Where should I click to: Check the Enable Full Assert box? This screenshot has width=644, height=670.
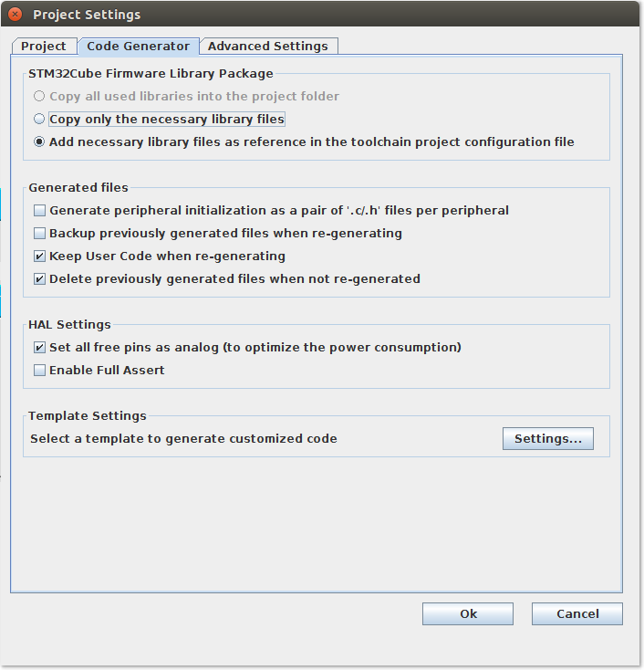pyautogui.click(x=39, y=370)
